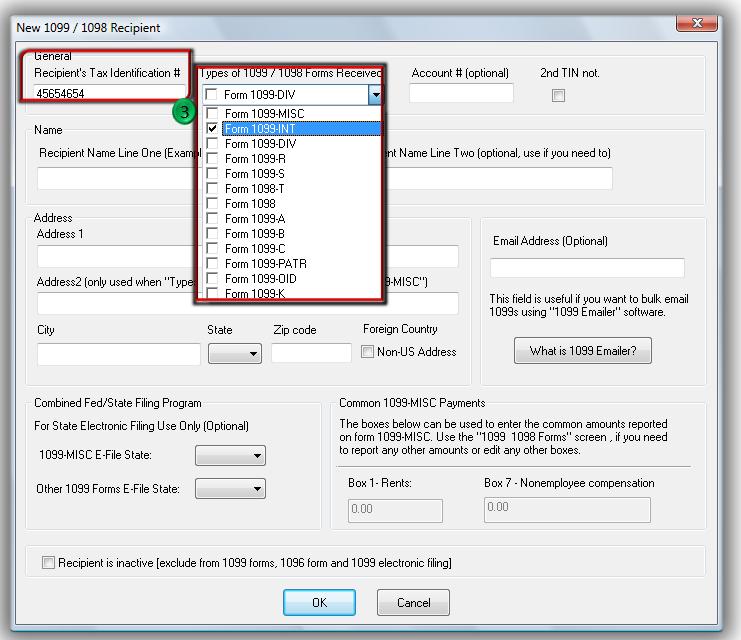Open the Other 1099 Forms E-File State dropdown
The image size is (741, 640).
230,489
